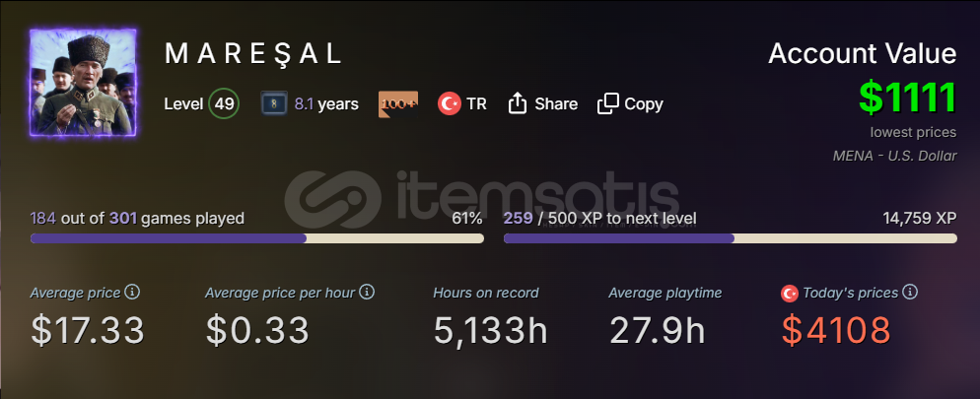The image size is (980, 399).
Task: Click the 8.1 years service badge icon
Action: (x=274, y=103)
